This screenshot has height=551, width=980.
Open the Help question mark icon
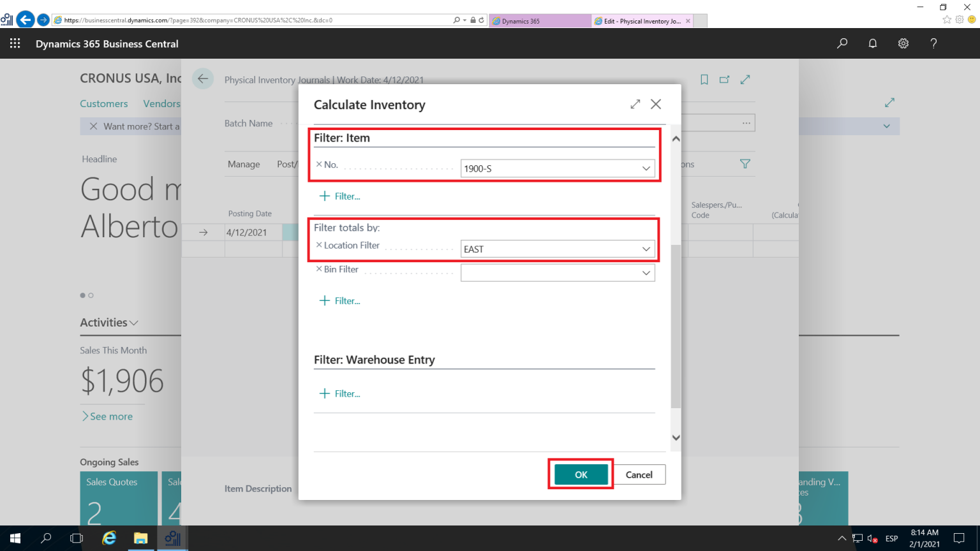coord(933,43)
